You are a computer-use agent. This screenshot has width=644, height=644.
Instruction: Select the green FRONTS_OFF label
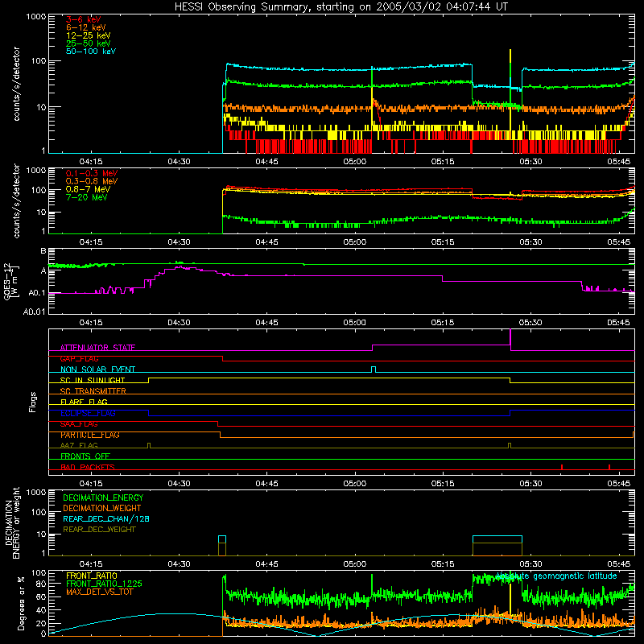(85, 456)
